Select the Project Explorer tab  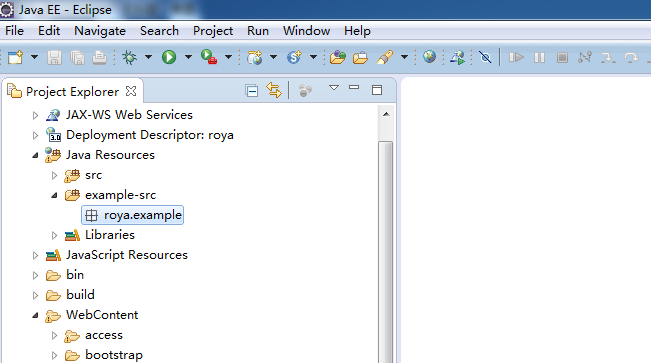click(72, 91)
